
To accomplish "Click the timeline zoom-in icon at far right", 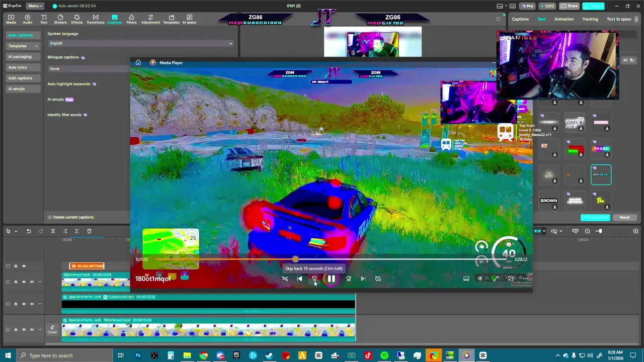I will coord(635,231).
